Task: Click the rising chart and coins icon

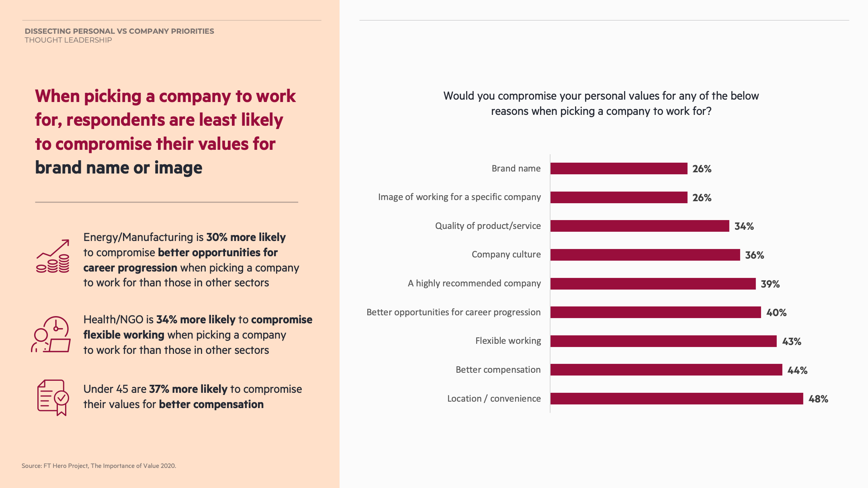Action: click(53, 257)
